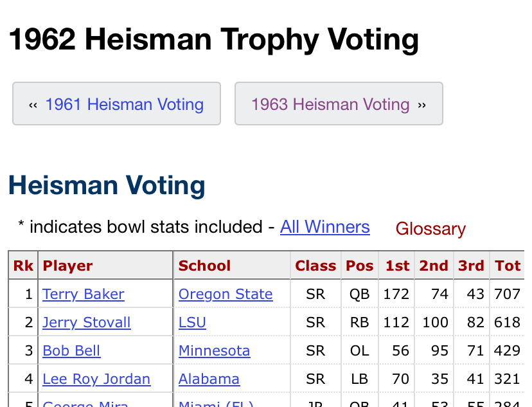
Task: Select the Alabama school link
Action: tap(209, 379)
